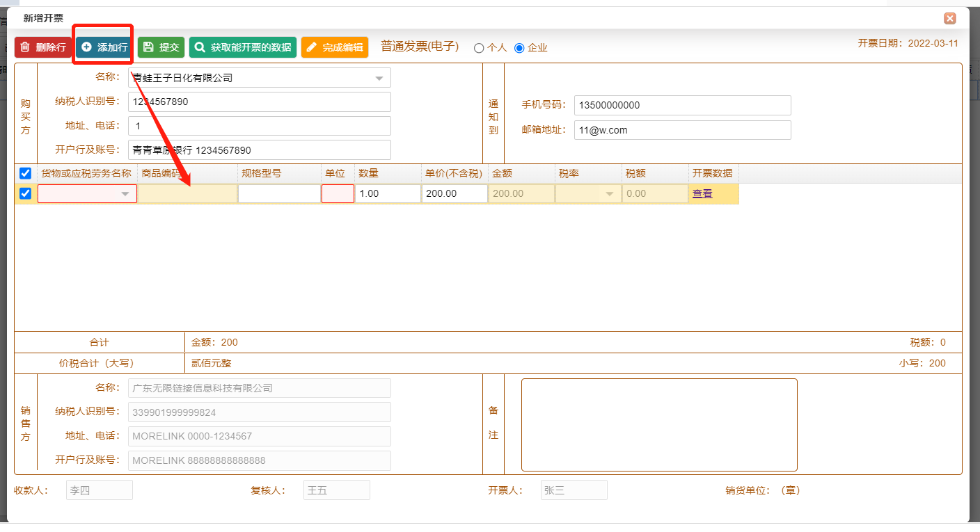Click the 添加行 add row button
The width and height of the screenshot is (980, 532).
(x=104, y=47)
